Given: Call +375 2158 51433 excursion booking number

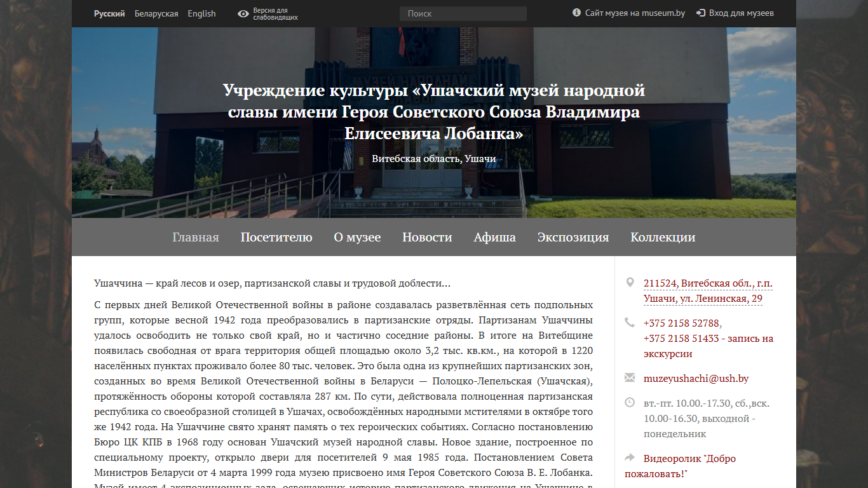Looking at the screenshot, I should click(x=708, y=346).
